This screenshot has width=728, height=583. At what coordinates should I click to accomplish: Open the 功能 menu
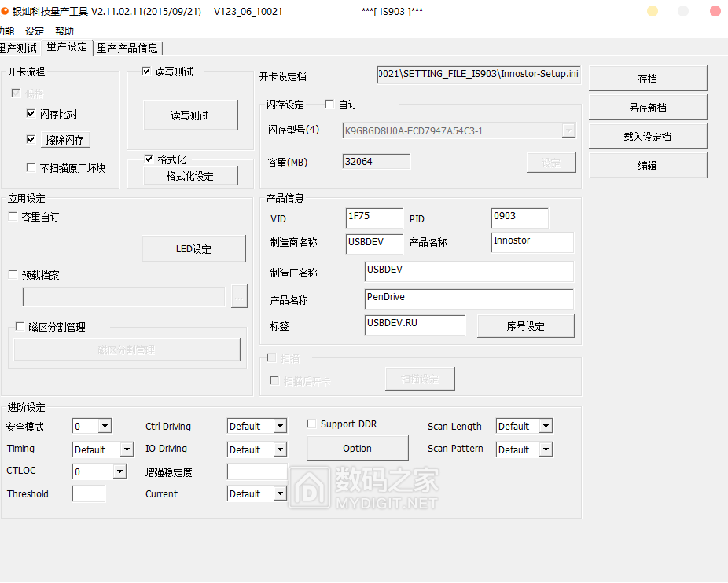click(x=6, y=30)
